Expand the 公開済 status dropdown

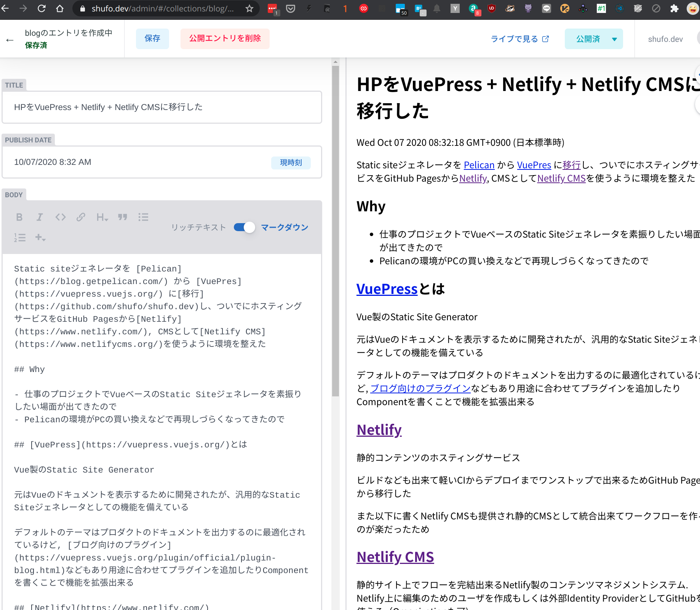point(614,39)
